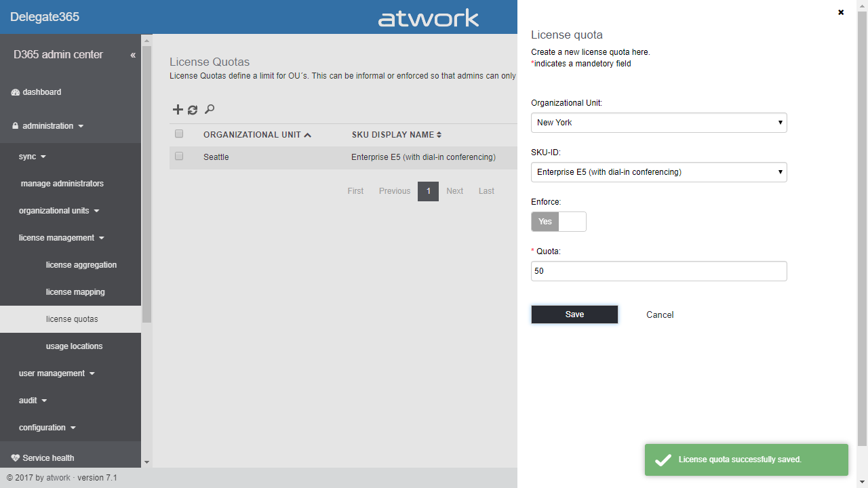Close the License quota panel
Image resolution: width=868 pixels, height=488 pixels.
841,12
